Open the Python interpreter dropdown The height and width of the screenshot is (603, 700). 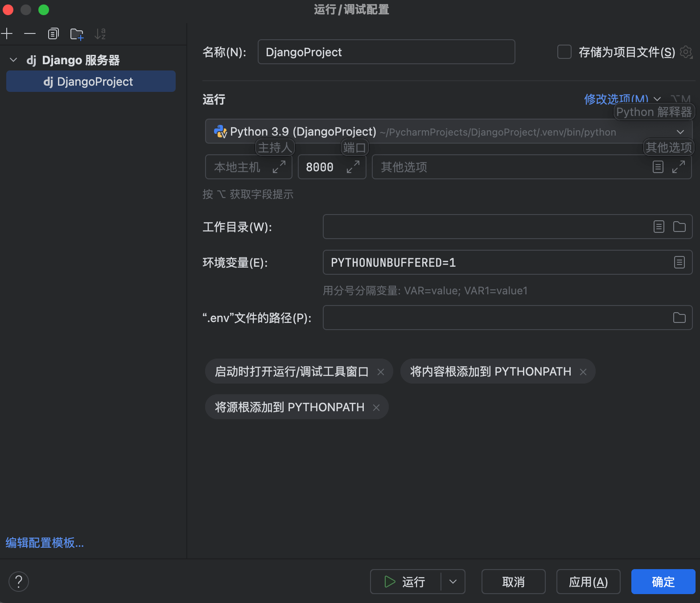(x=680, y=132)
